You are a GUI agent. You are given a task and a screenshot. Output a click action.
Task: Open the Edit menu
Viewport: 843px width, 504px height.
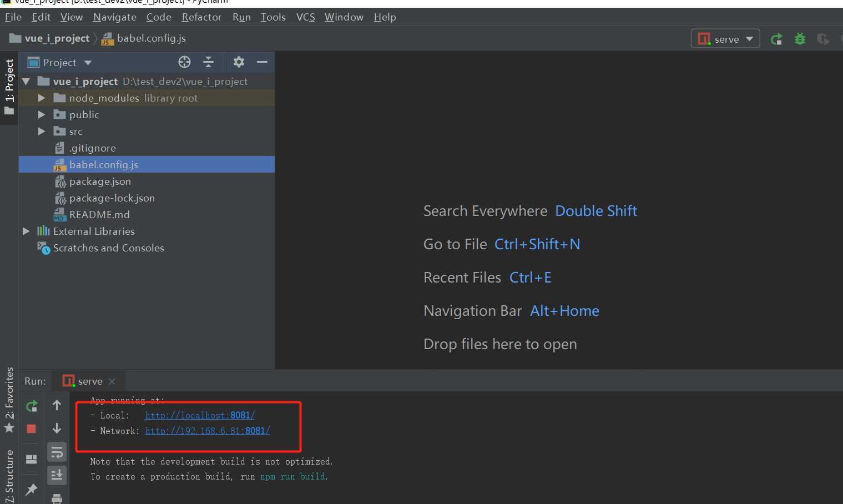[41, 17]
